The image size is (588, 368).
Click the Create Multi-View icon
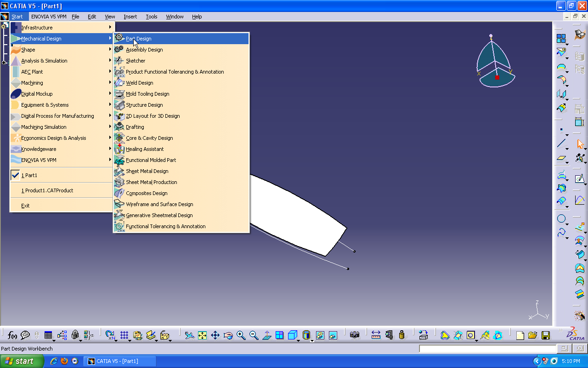(x=279, y=335)
